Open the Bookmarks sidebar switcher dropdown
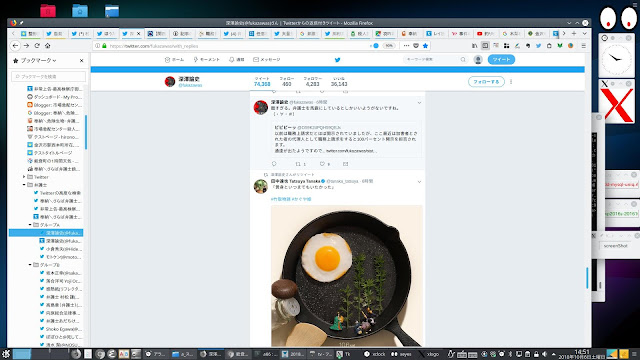 (x=38, y=60)
